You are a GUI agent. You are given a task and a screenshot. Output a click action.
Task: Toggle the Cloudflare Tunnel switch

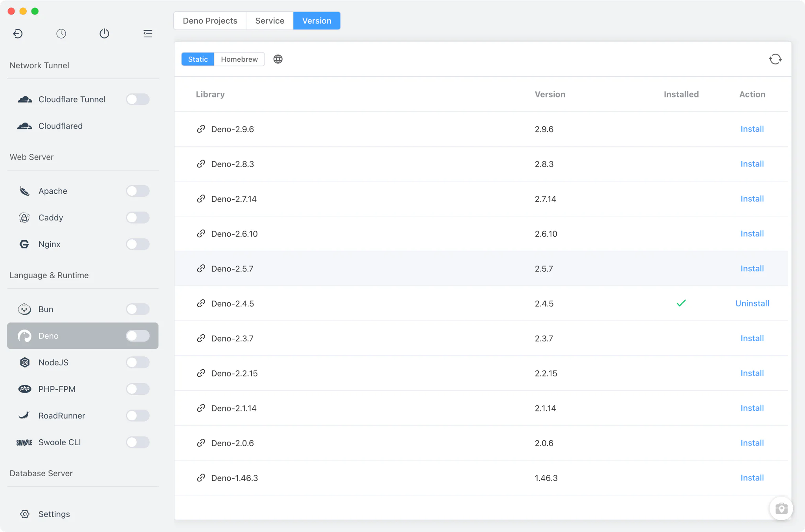tap(138, 99)
